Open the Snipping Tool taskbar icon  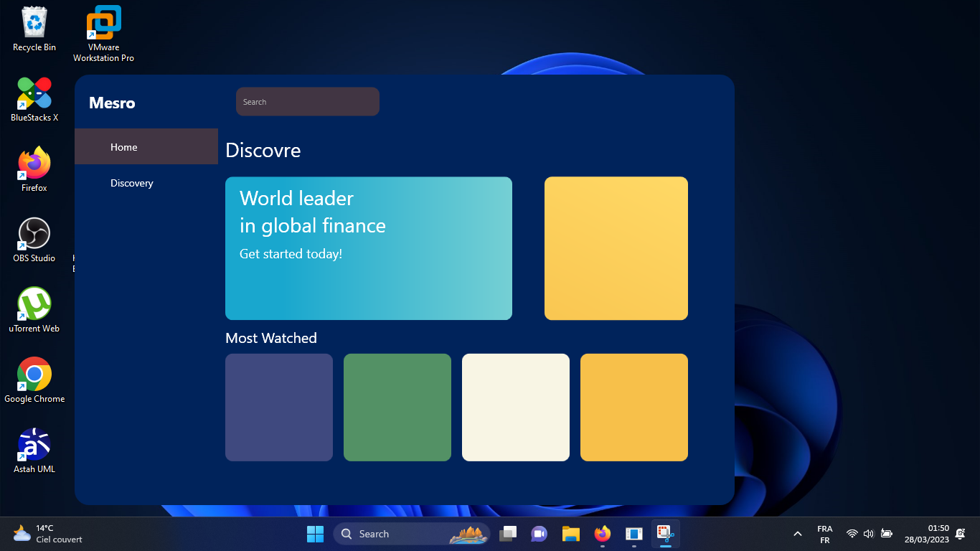pyautogui.click(x=665, y=534)
